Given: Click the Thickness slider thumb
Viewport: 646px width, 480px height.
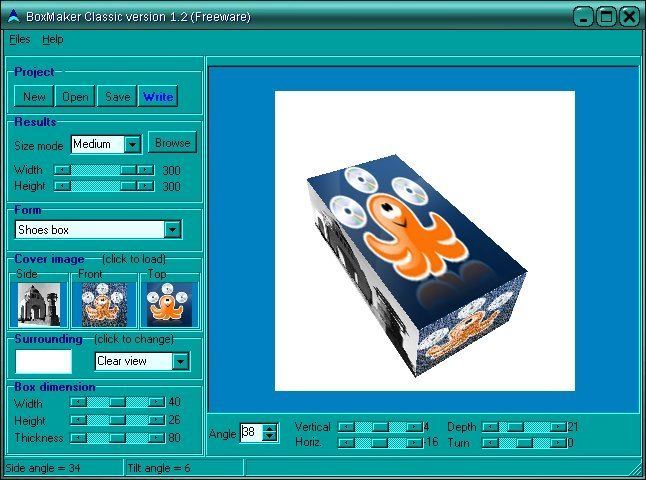Looking at the screenshot, I should [x=117, y=438].
